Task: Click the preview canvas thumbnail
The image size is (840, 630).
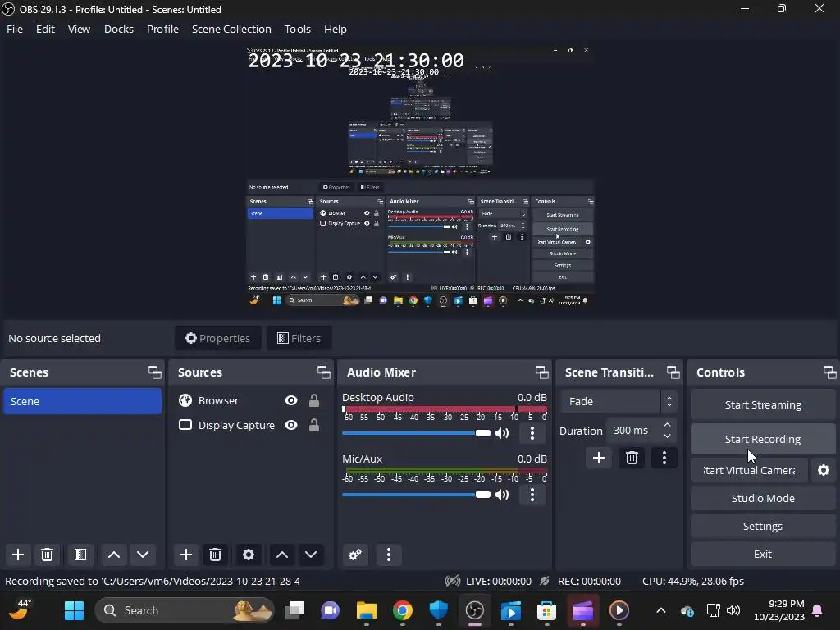Action: [420, 177]
